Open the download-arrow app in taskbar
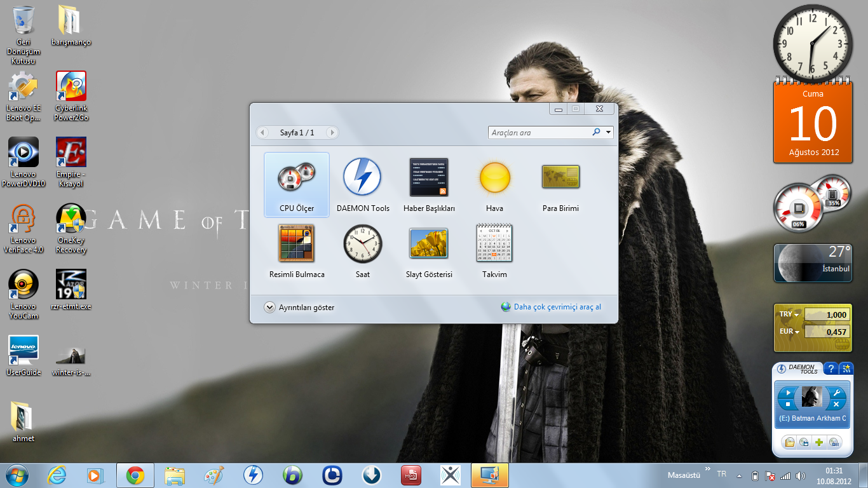 (372, 475)
